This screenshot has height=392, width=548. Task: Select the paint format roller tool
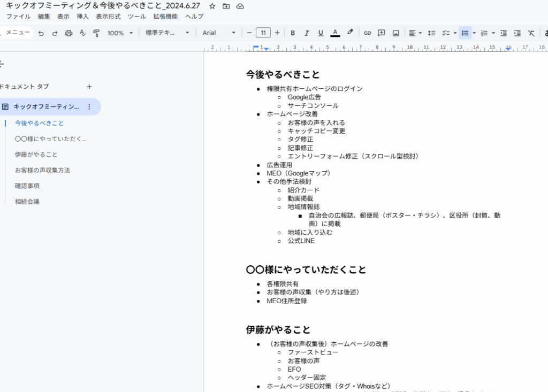click(96, 33)
